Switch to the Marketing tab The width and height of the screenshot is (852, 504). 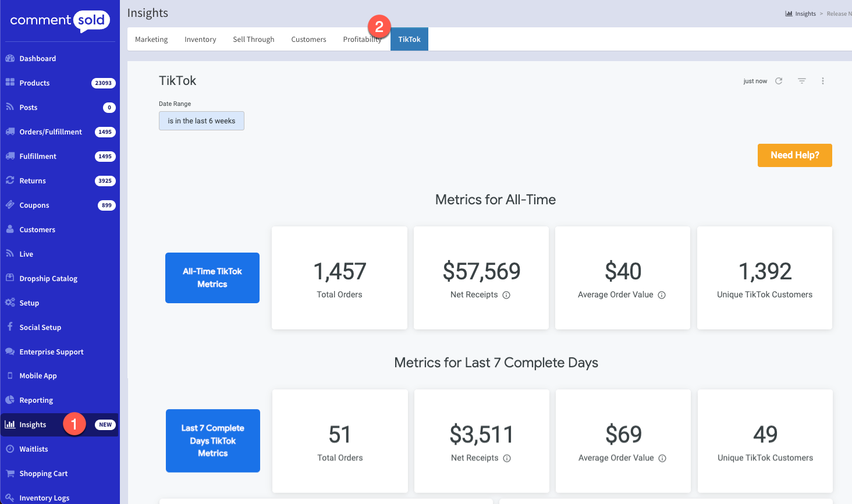pyautogui.click(x=151, y=40)
